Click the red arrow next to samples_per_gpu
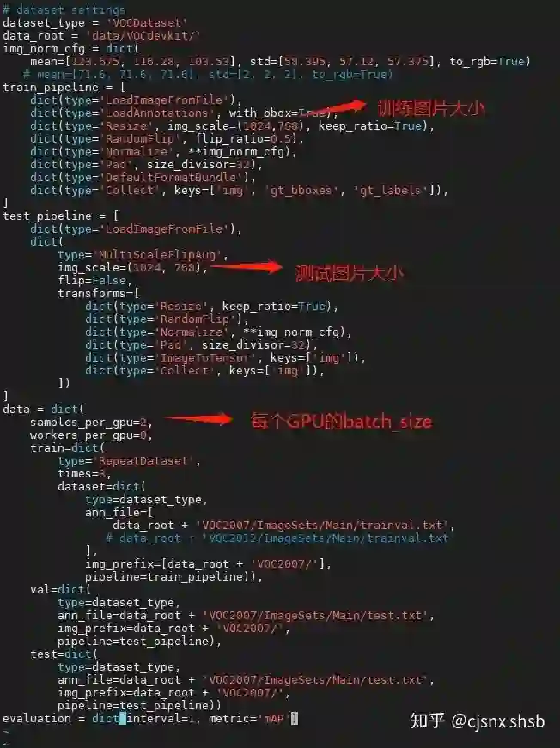Viewport: 560px width, 748px height. pyautogui.click(x=198, y=419)
